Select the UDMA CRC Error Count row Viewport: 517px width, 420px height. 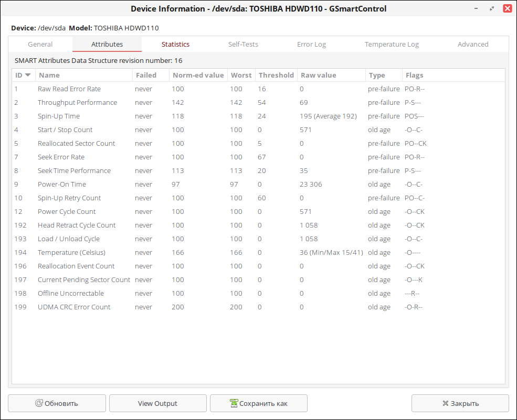tap(74, 307)
